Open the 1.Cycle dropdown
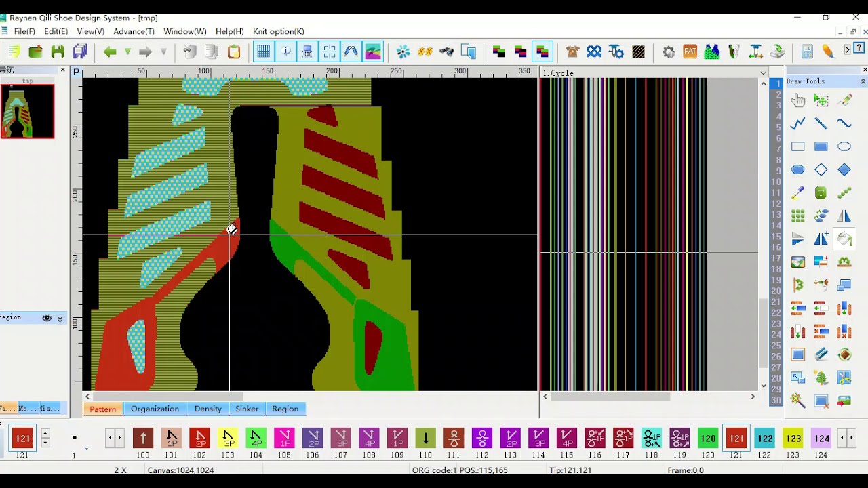 pos(763,73)
